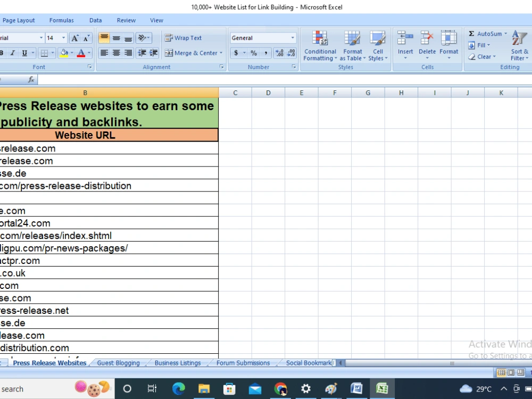The image size is (532, 399).
Task: Open Alignment dialog launcher
Action: 221,67
